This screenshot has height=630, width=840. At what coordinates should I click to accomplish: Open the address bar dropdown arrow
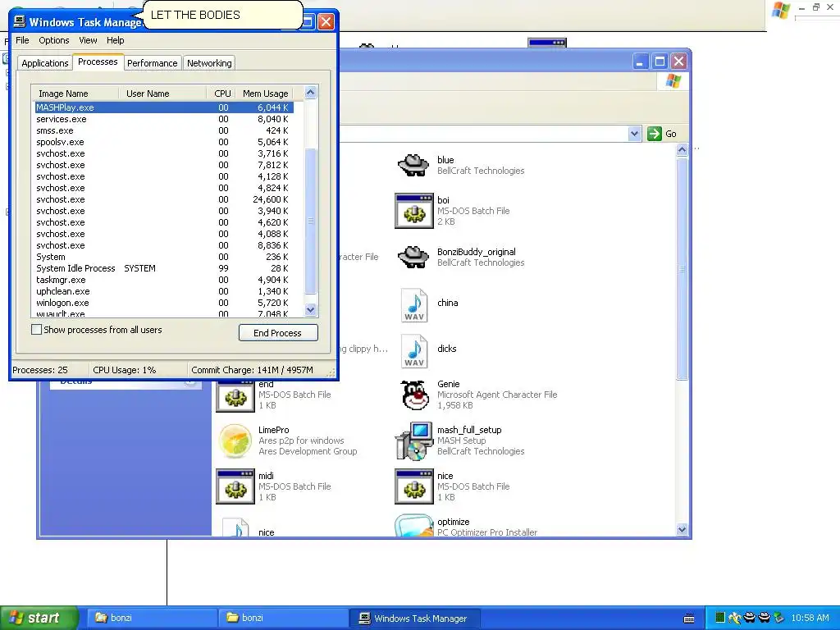tap(634, 134)
